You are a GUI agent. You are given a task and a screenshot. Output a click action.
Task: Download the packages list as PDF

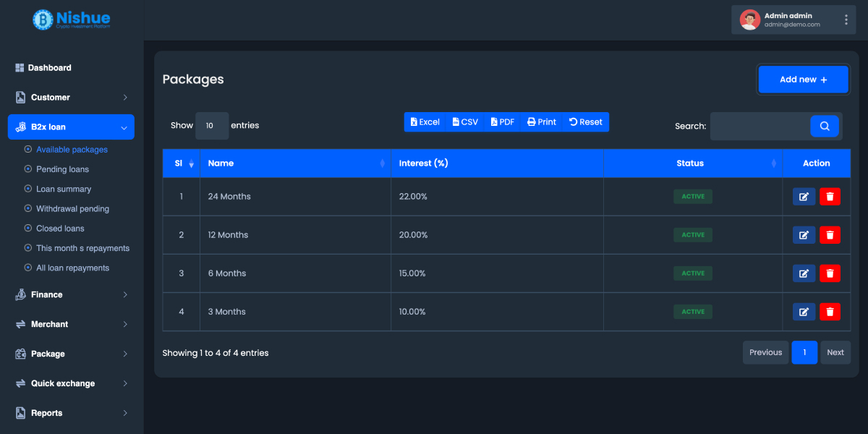[501, 122]
